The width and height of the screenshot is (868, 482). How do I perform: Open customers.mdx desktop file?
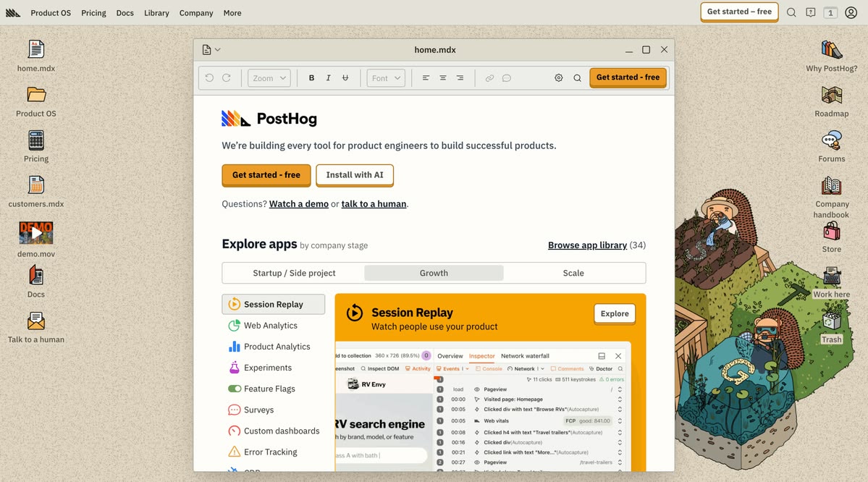click(36, 185)
